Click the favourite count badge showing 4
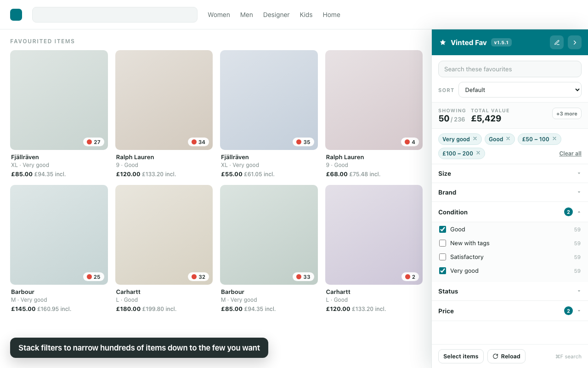Screen dimensions: 588x368 410,142
